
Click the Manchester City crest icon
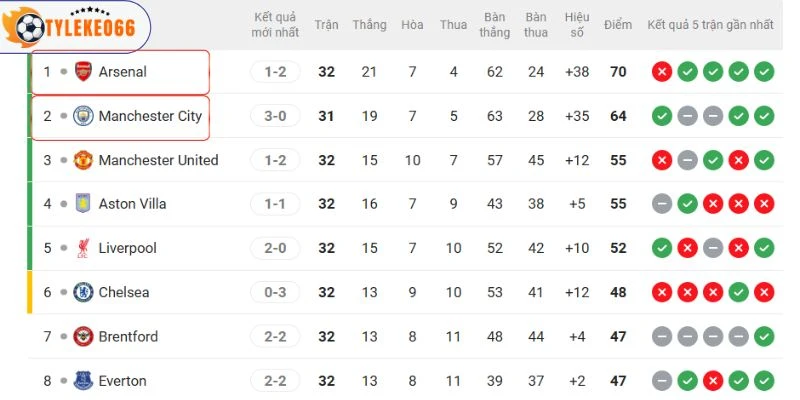point(83,116)
